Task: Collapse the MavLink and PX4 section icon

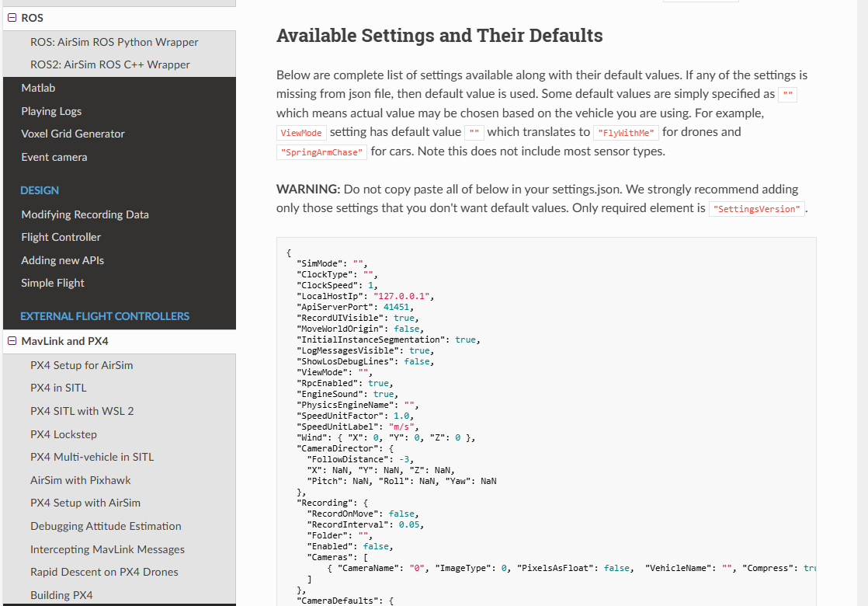Action: click(x=12, y=341)
